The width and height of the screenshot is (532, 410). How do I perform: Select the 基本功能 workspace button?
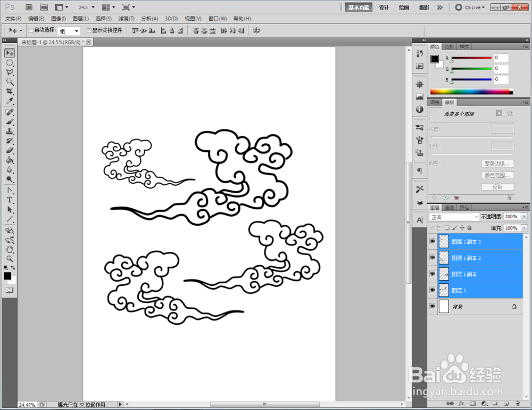coord(359,7)
